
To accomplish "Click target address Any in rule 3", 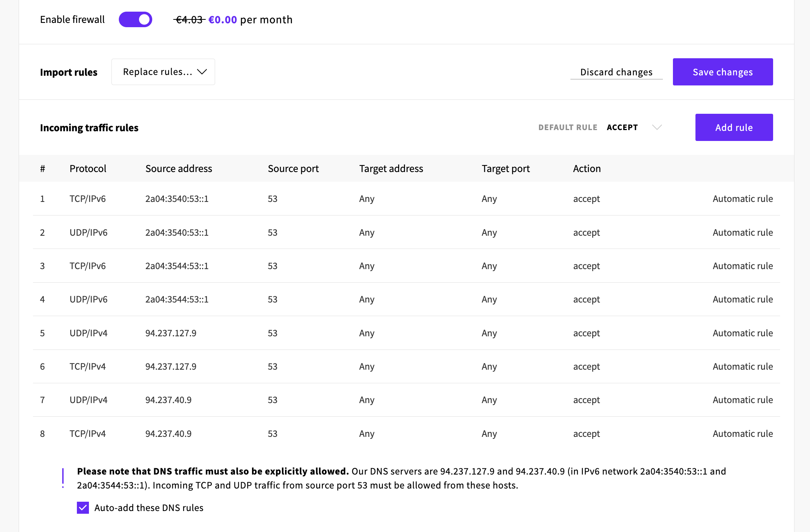I will pyautogui.click(x=367, y=266).
